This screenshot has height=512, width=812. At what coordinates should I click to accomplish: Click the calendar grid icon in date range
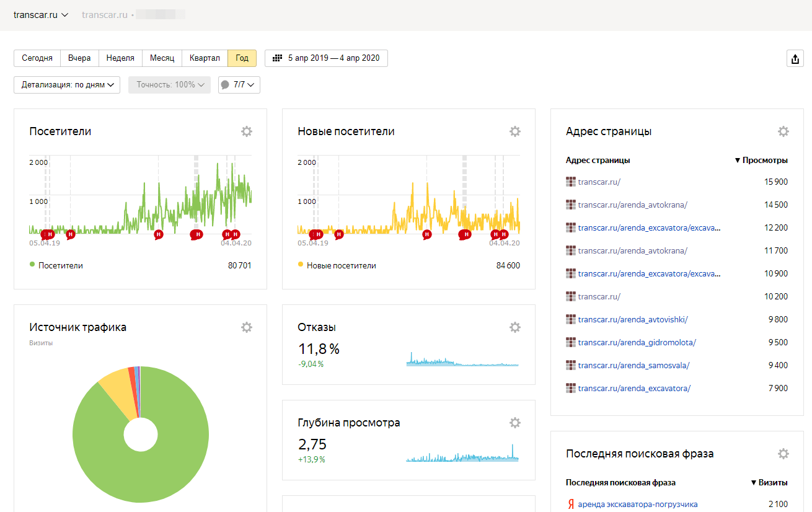(277, 58)
